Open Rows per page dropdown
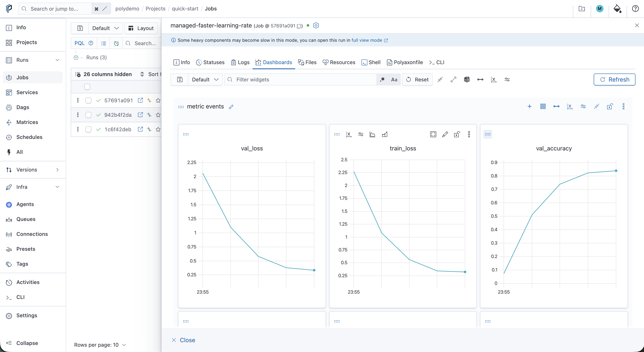Viewport: 644px width, 352px height. tap(100, 345)
